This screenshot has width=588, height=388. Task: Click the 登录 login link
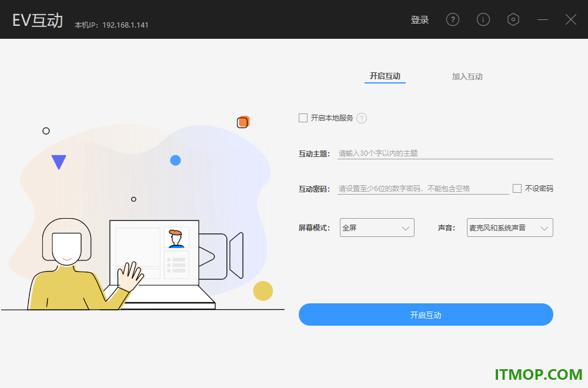tap(419, 20)
